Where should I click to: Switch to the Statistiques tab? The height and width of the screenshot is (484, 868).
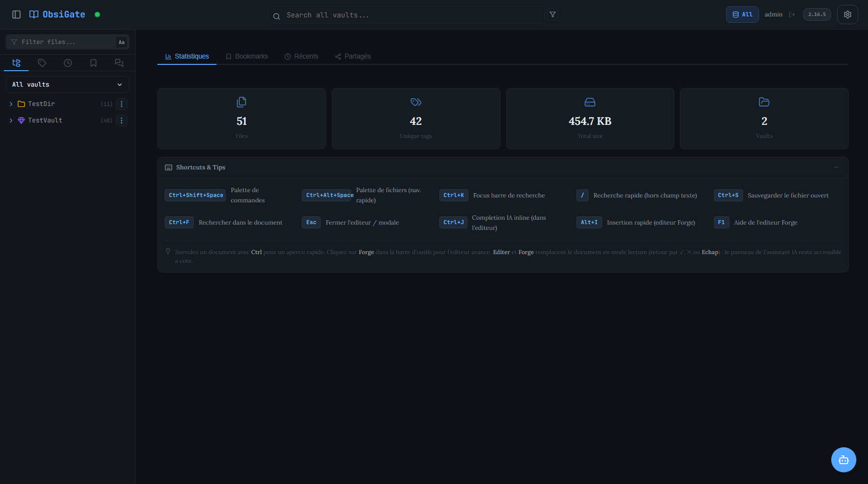pyautogui.click(x=187, y=57)
